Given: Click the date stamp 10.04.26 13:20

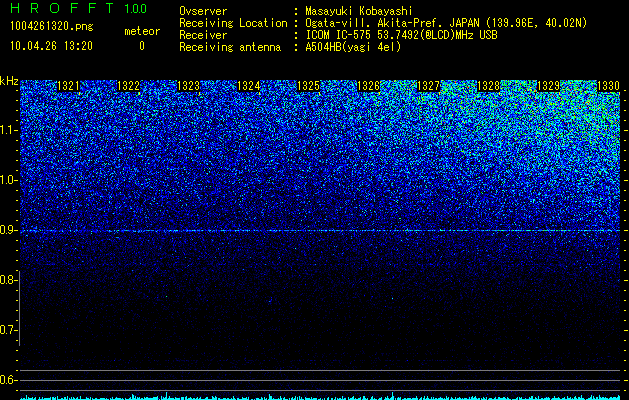Looking at the screenshot, I should 51,46.
